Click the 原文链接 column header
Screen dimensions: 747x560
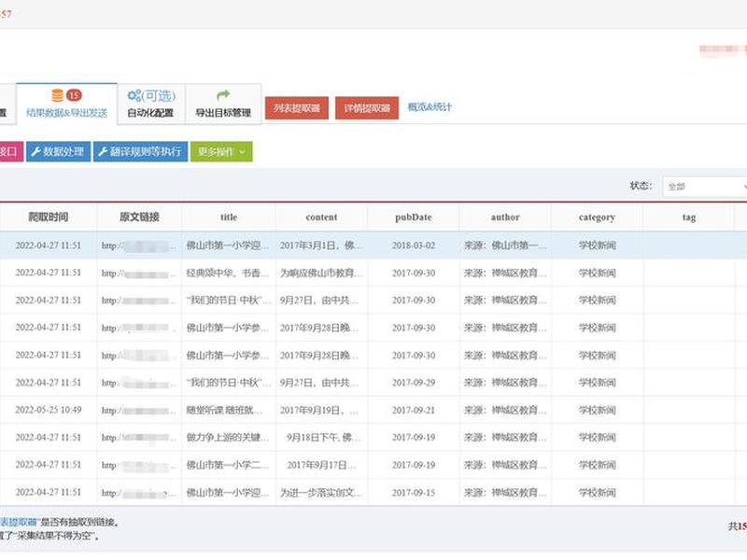(x=139, y=217)
